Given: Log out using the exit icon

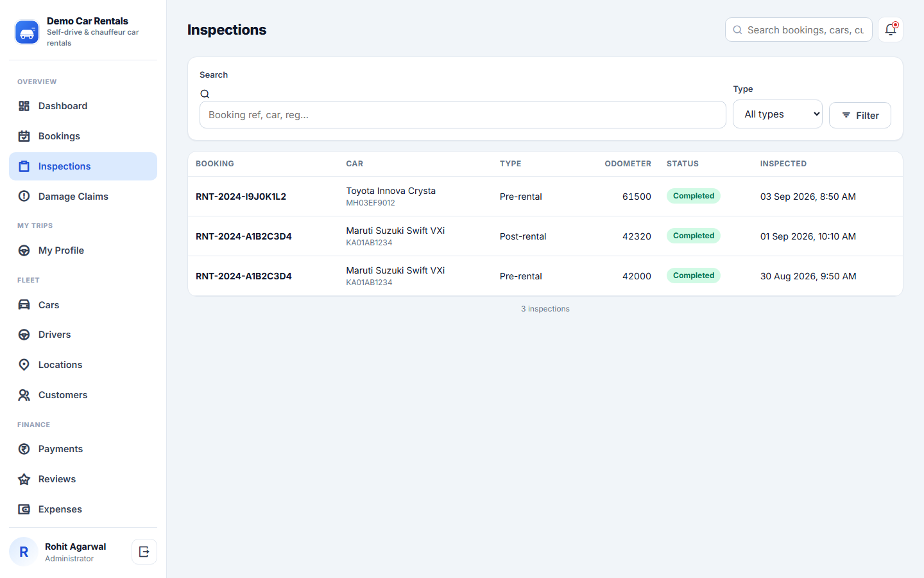Looking at the screenshot, I should 144,552.
